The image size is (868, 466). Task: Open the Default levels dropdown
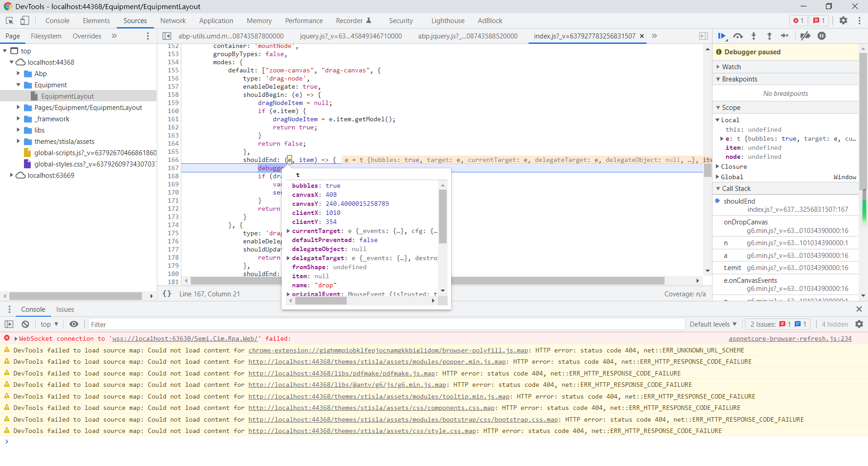[x=712, y=324]
